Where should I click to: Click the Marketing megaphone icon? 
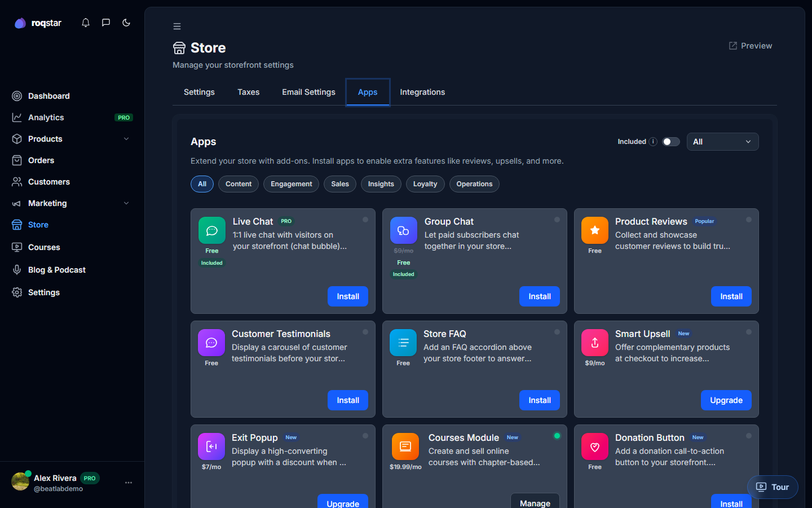point(17,203)
